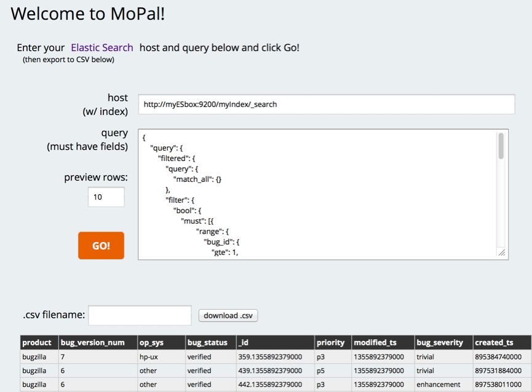Viewport: 532px width, 392px height.
Task: Click the bug_severity column header
Action: coord(444,342)
